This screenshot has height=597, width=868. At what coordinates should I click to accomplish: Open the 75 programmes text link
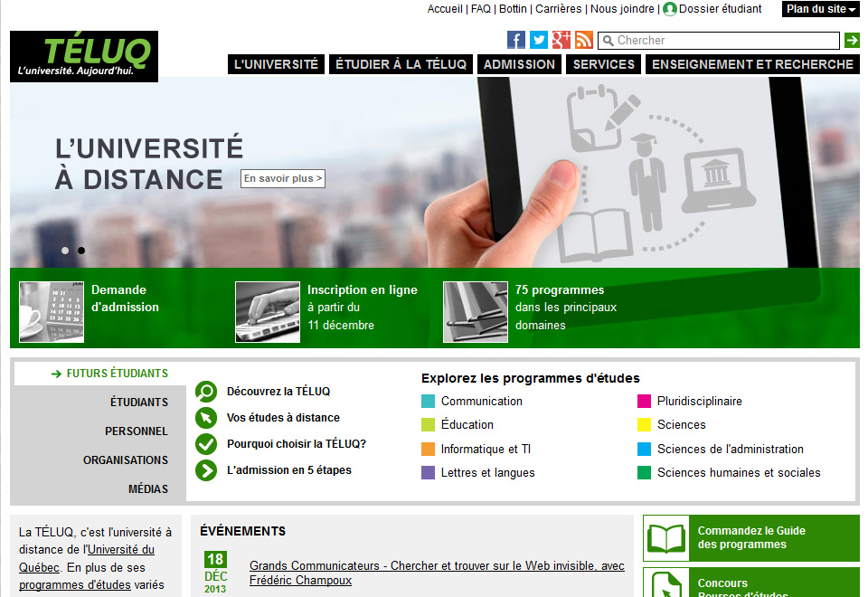[x=566, y=308]
